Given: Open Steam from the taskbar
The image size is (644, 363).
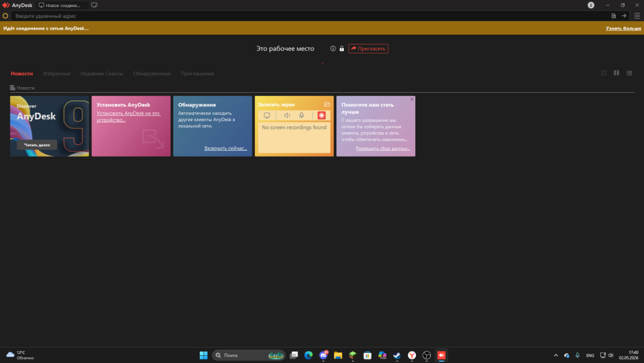Looking at the screenshot, I should click(x=397, y=355).
